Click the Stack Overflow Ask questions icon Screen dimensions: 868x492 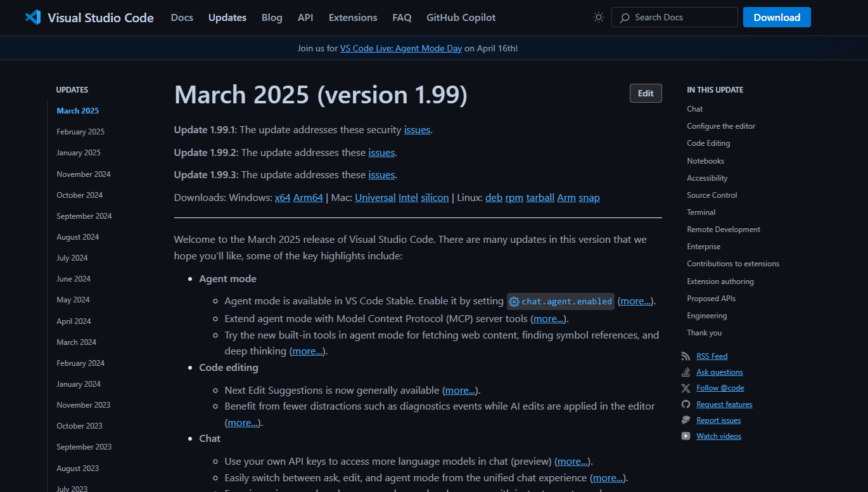(x=686, y=372)
